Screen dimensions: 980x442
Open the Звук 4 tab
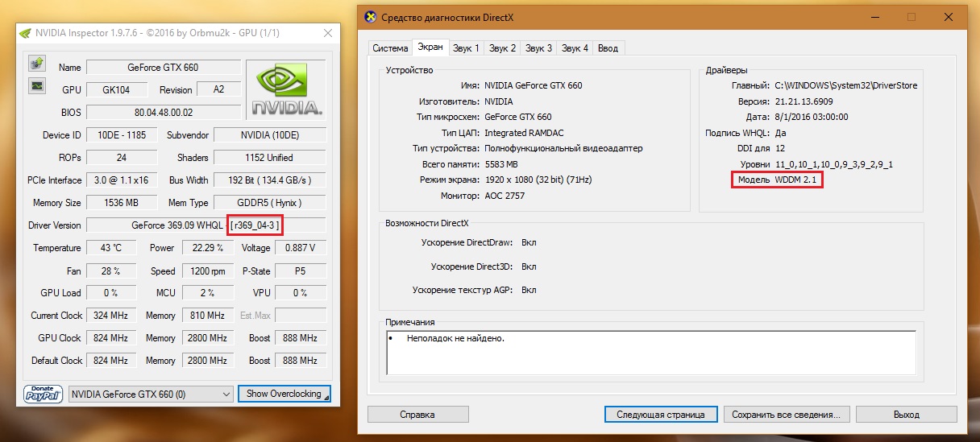tap(575, 48)
